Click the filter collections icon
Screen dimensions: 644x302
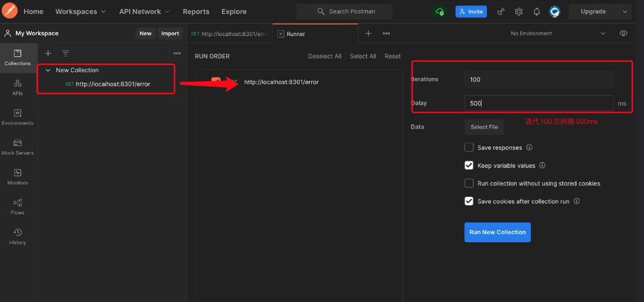pyautogui.click(x=66, y=53)
